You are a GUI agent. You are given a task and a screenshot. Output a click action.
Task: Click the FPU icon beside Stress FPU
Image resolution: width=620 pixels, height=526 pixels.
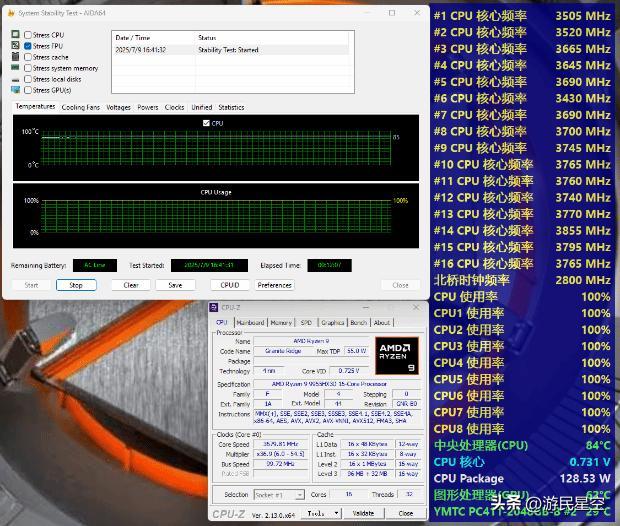15,46
